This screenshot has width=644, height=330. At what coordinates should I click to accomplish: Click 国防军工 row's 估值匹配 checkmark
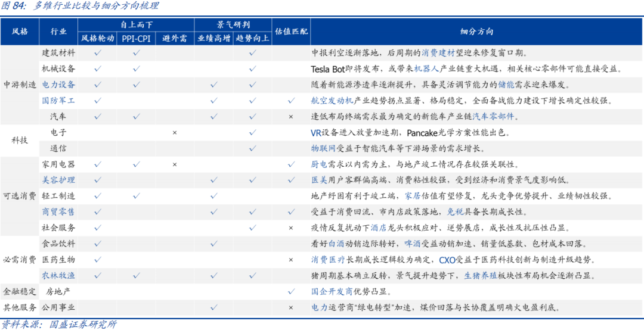click(x=291, y=101)
